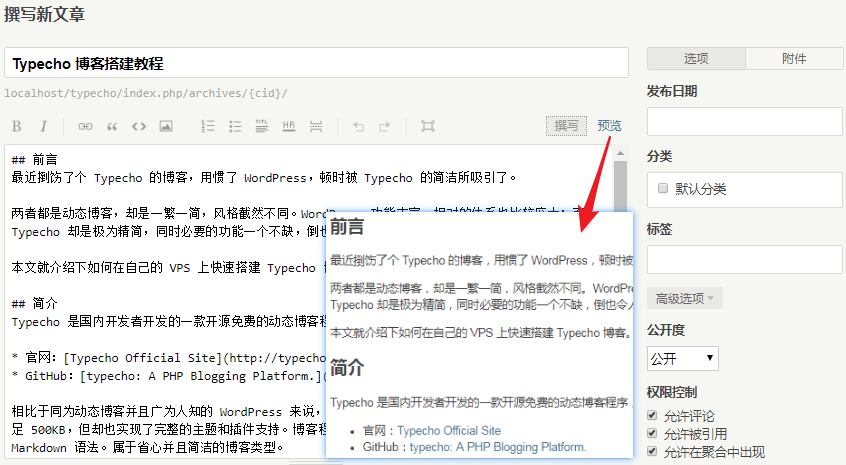The image size is (846, 465).
Task: Click the 简介 heading in preview
Action: coord(347,368)
